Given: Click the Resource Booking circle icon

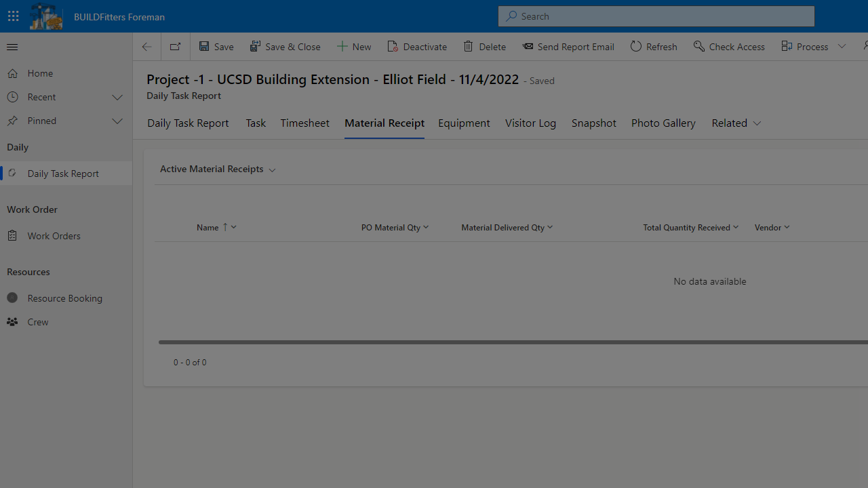Looking at the screenshot, I should point(12,298).
